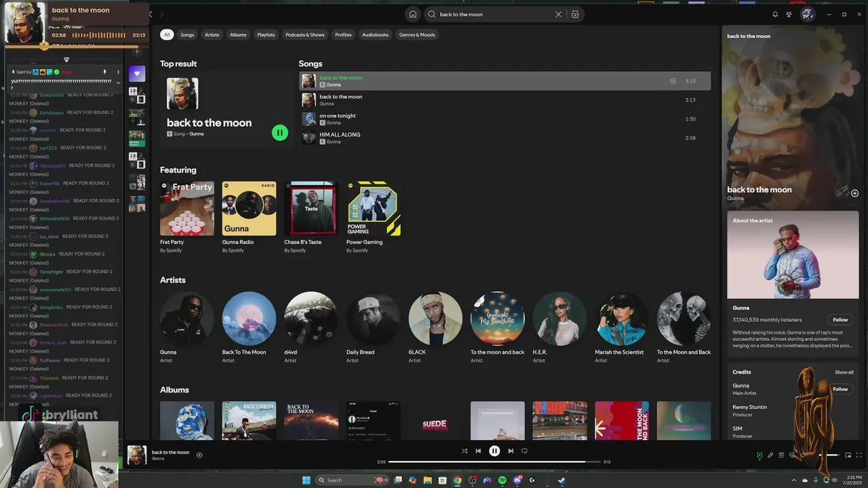Open the profile avatar menu in Spotify

click(x=808, y=14)
